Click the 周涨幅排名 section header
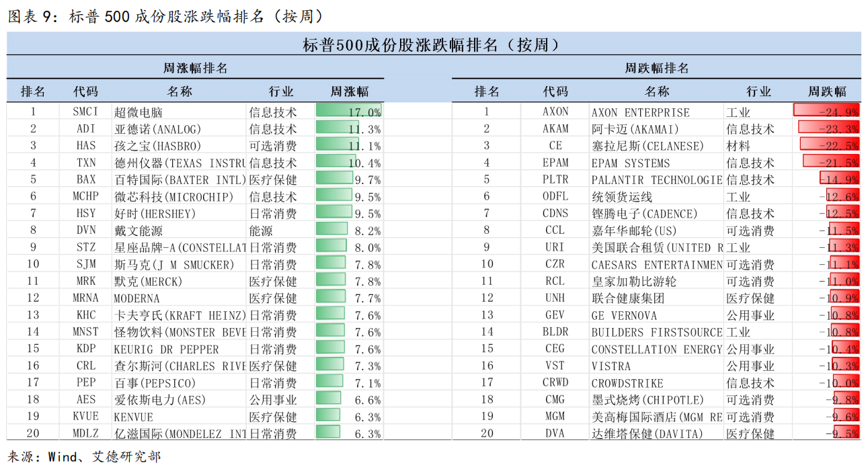Screen dimensions: 868x465 coord(195,69)
